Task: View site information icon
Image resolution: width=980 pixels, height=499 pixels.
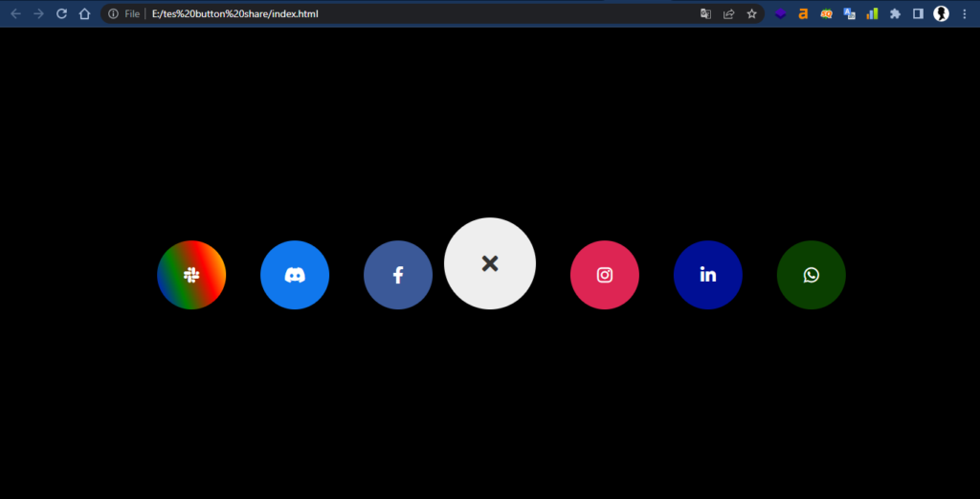Action: [113, 13]
